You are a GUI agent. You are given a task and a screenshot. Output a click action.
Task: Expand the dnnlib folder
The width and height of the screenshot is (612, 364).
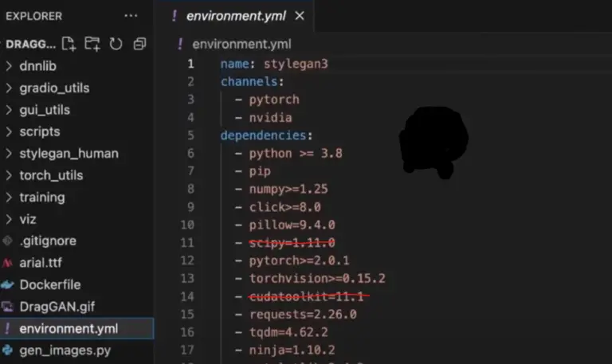[x=37, y=66]
